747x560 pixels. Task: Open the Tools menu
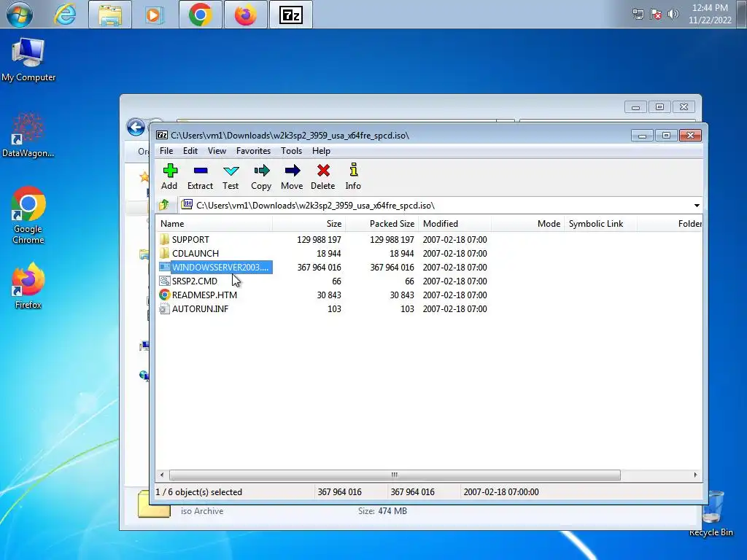[x=291, y=151]
